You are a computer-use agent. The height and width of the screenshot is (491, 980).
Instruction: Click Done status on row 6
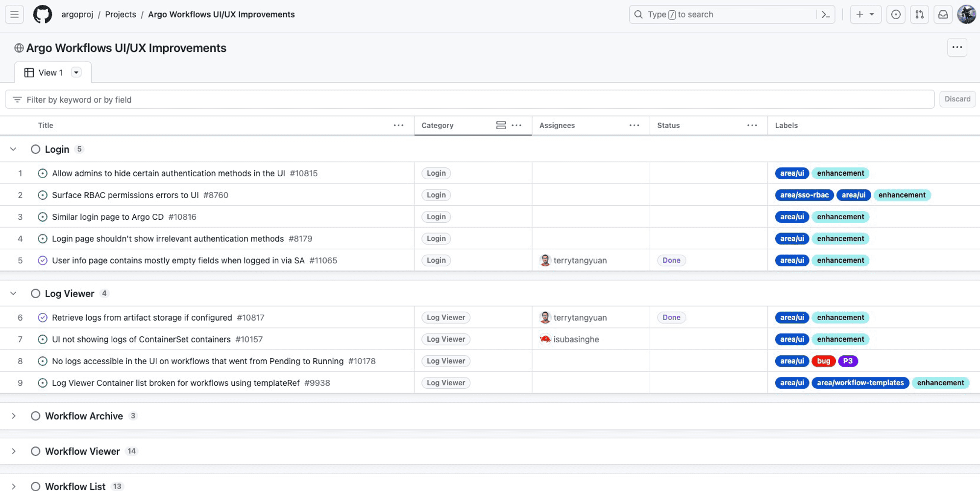671,317
